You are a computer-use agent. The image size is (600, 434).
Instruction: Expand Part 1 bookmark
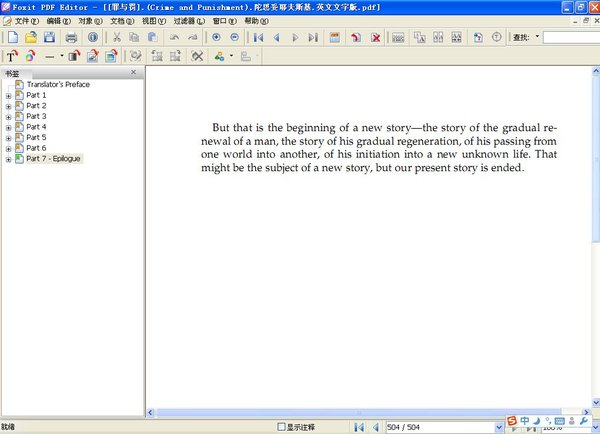tap(8, 96)
